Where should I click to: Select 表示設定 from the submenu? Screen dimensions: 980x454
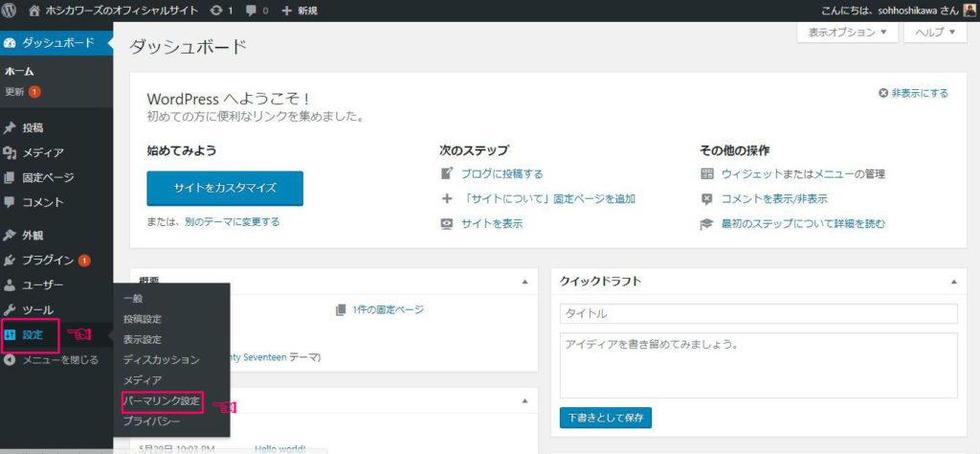[x=143, y=340]
